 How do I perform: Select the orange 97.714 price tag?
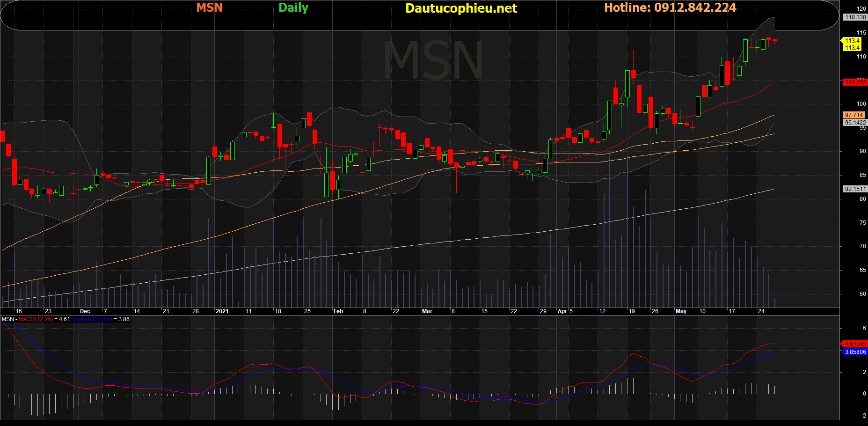pyautogui.click(x=854, y=115)
